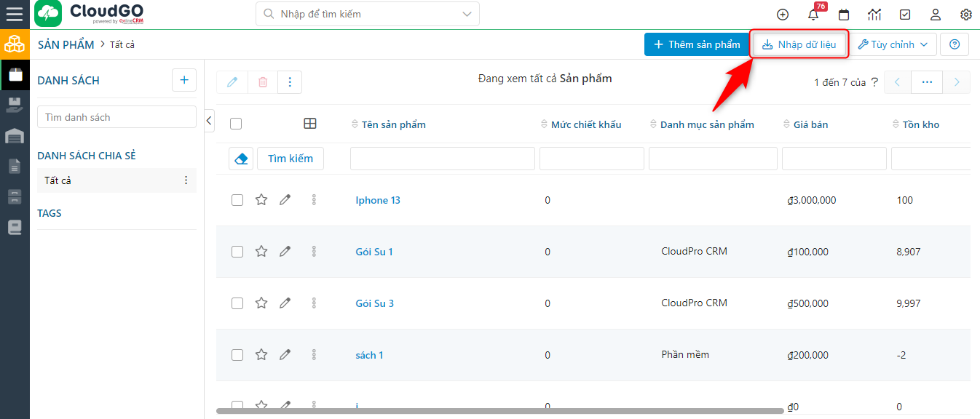Check the select-all checkbox in the table header

(235, 124)
